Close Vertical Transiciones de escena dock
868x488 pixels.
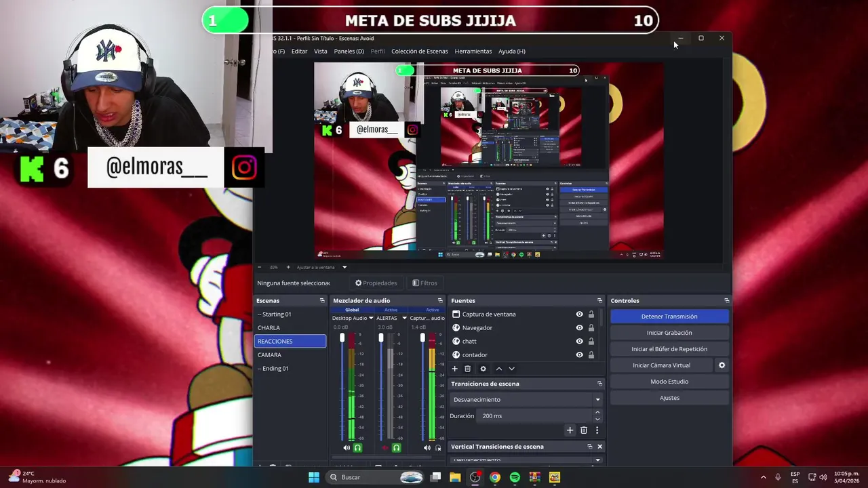(x=599, y=447)
